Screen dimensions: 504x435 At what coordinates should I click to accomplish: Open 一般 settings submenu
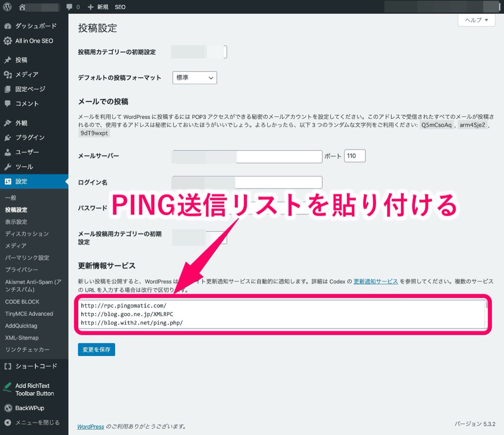pos(11,198)
